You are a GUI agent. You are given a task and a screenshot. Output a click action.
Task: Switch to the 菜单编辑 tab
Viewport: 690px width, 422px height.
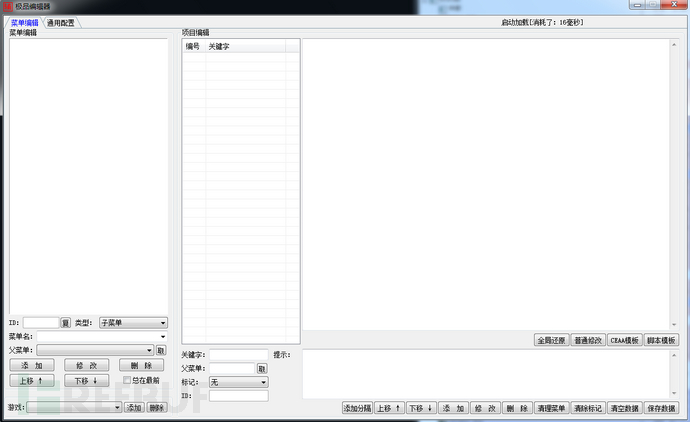(25, 23)
